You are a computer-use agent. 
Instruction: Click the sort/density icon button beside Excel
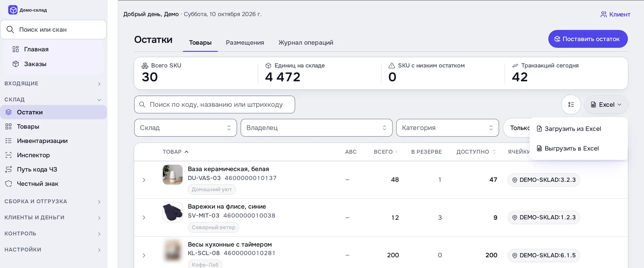[571, 105]
